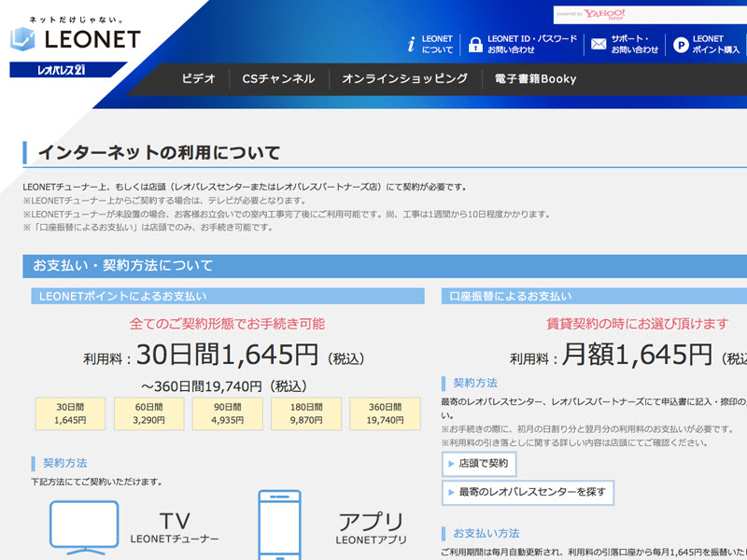Click the LEONET cube logo icon
The width and height of the screenshot is (747, 560).
click(x=22, y=39)
